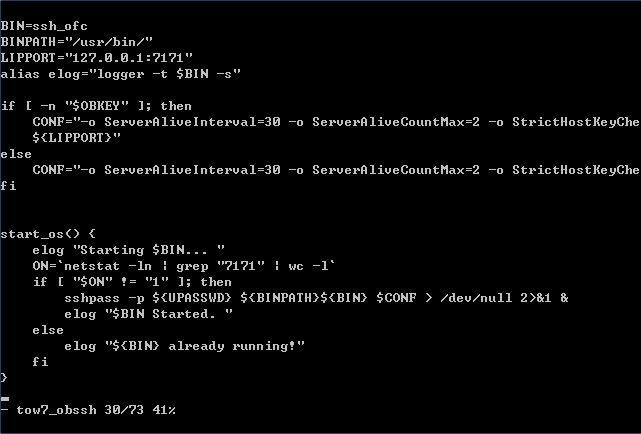Click the alias elog logger line
Viewport: 641px width, 434px height.
pos(121,74)
